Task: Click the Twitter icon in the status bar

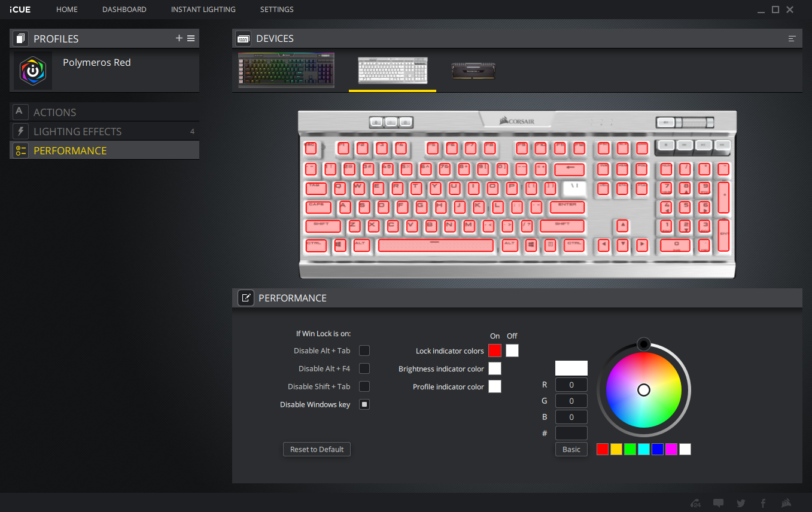Action: [741, 503]
